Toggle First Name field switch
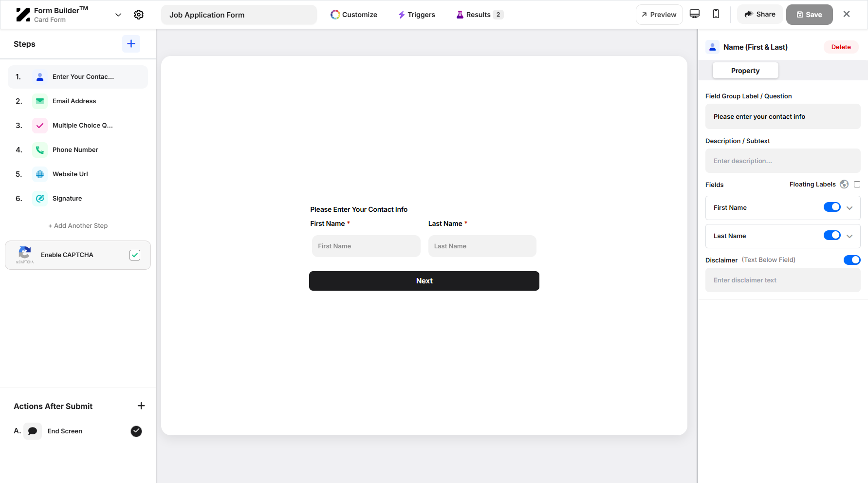 pos(832,207)
